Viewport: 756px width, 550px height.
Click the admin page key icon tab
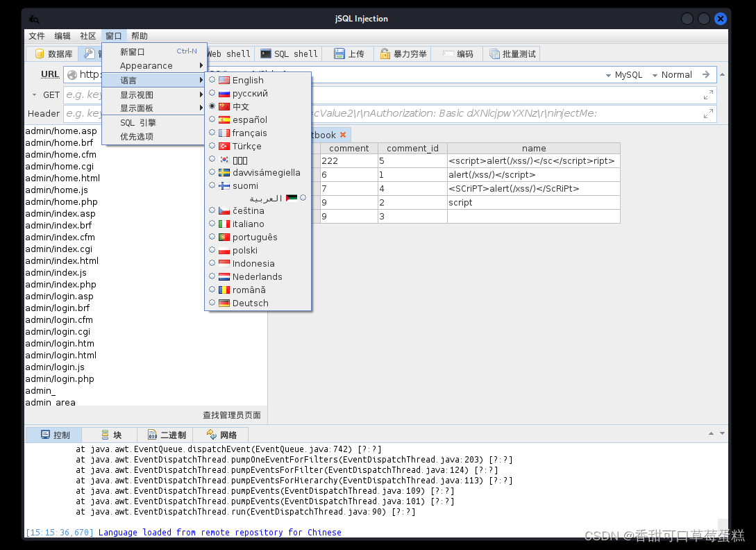89,53
